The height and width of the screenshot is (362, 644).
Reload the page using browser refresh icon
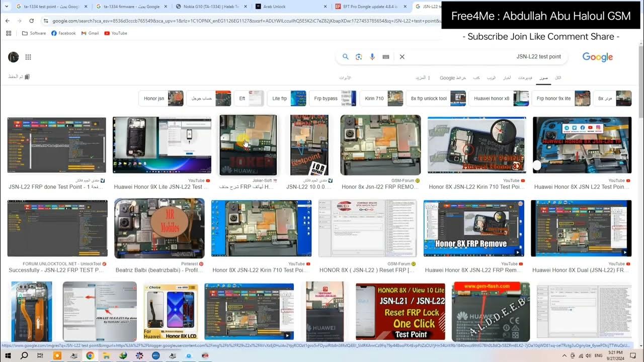[x=32, y=21]
